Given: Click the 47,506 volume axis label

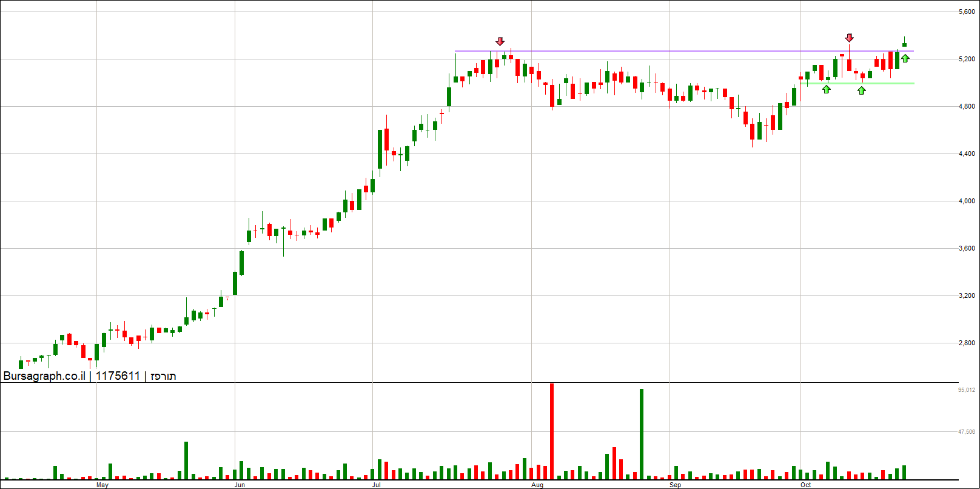Looking at the screenshot, I should 967,431.
